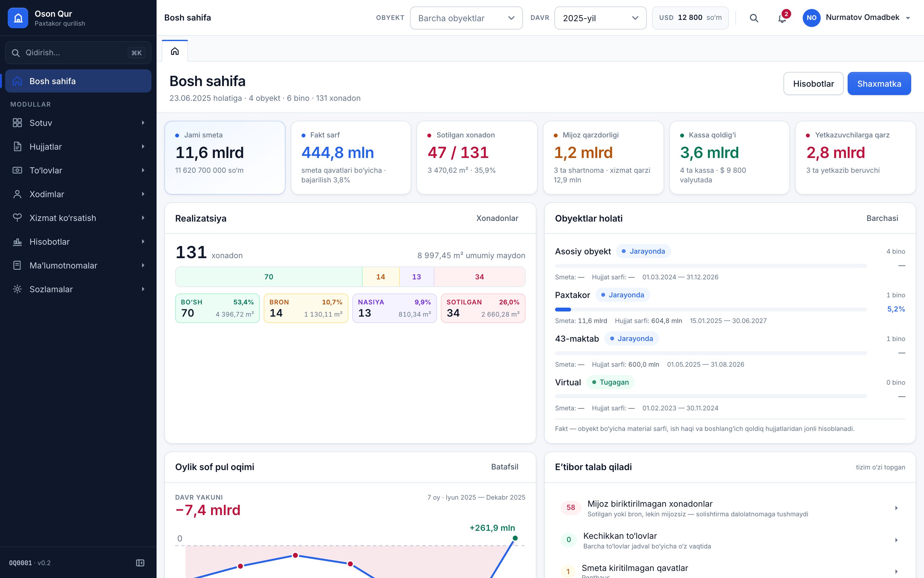Click the Asosiy obyekt name
Screen dimensions: 924x578
click(x=583, y=251)
